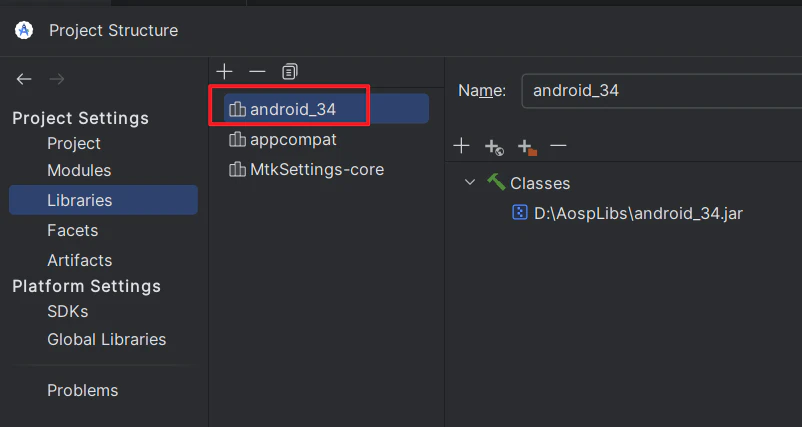
Task: Go forward with the right arrow
Action: click(57, 79)
